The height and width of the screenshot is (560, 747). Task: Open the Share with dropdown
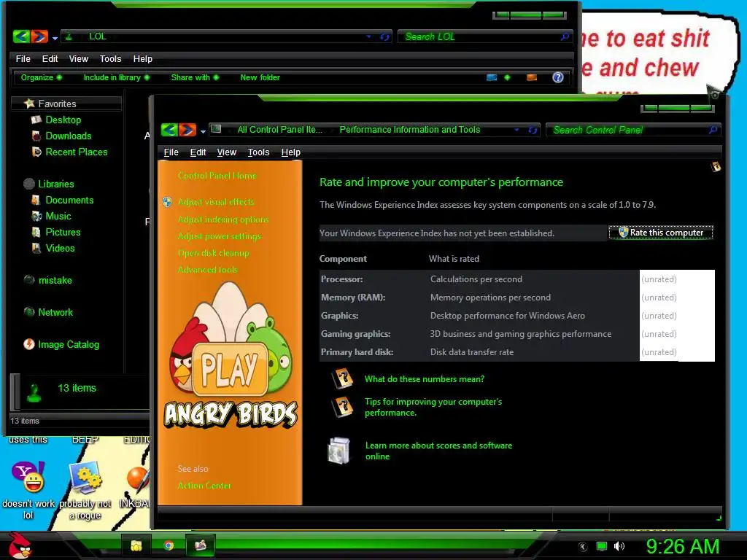(195, 77)
